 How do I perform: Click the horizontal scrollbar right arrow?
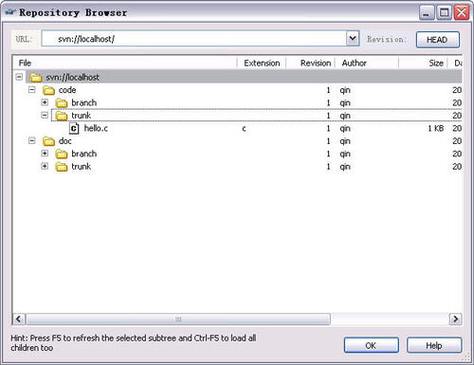point(455,319)
